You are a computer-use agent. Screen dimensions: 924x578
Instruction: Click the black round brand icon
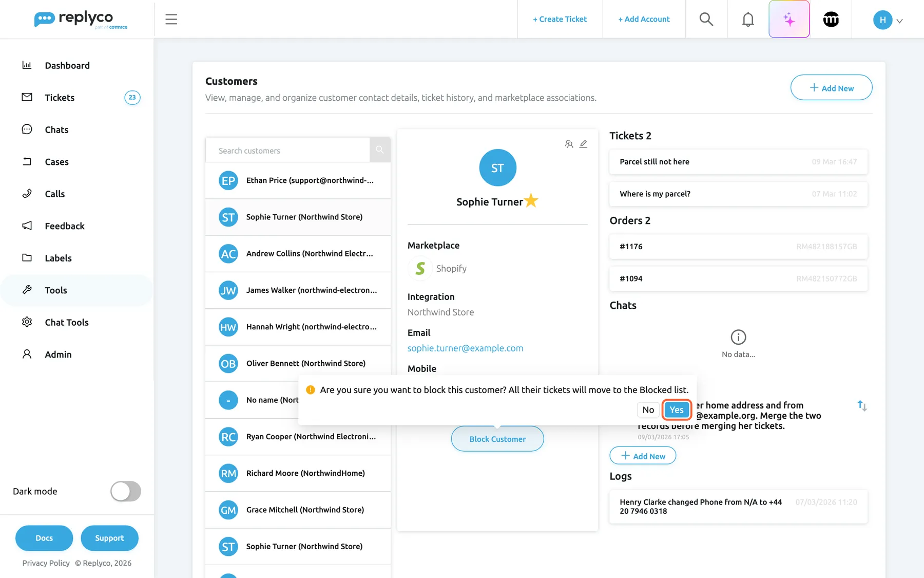coord(831,20)
